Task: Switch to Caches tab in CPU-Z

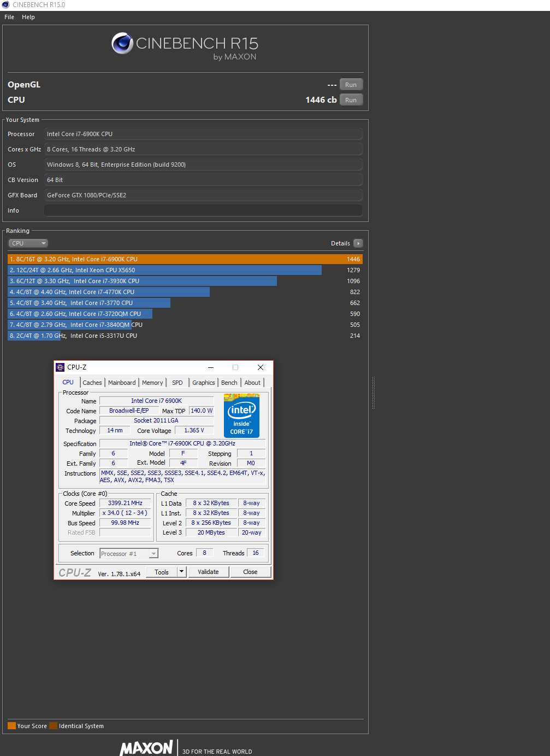Action: click(x=92, y=383)
